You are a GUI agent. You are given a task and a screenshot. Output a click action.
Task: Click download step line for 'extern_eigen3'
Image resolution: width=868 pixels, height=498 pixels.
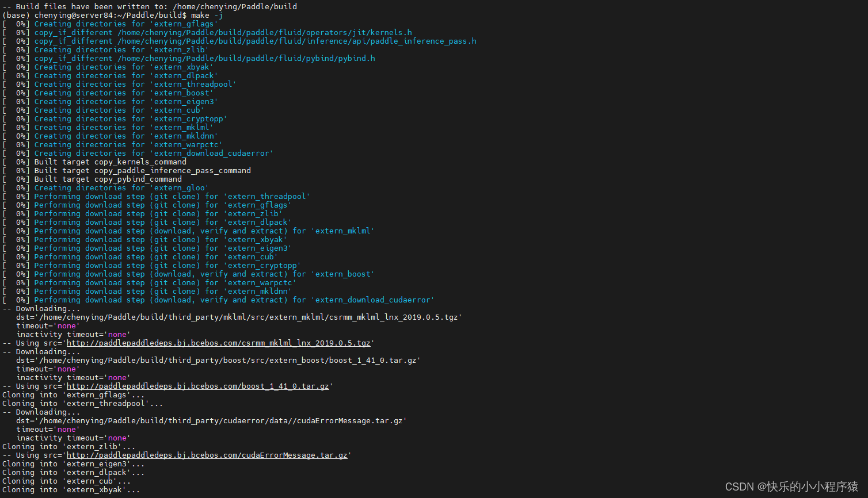147,248
